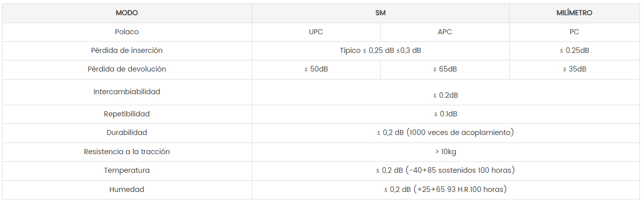Screen dimensions: 644x201
Task: Select the PC cell under MILÍMETRO
Action: pyautogui.click(x=575, y=32)
